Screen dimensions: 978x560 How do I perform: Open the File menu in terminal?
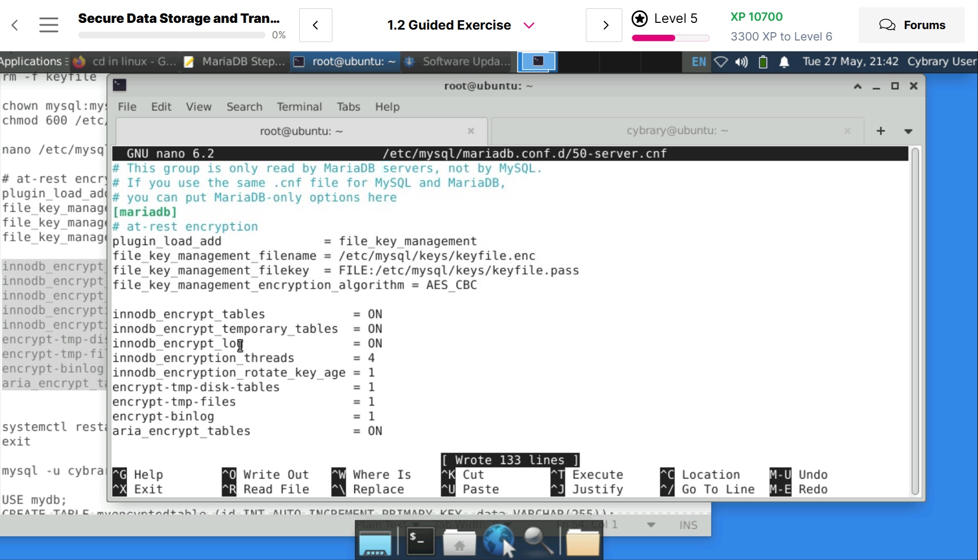coord(127,106)
